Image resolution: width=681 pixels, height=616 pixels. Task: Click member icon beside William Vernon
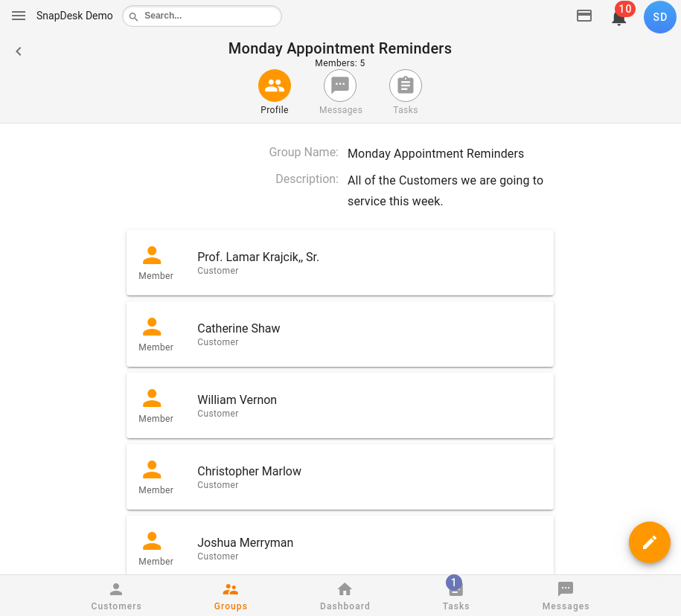[152, 398]
